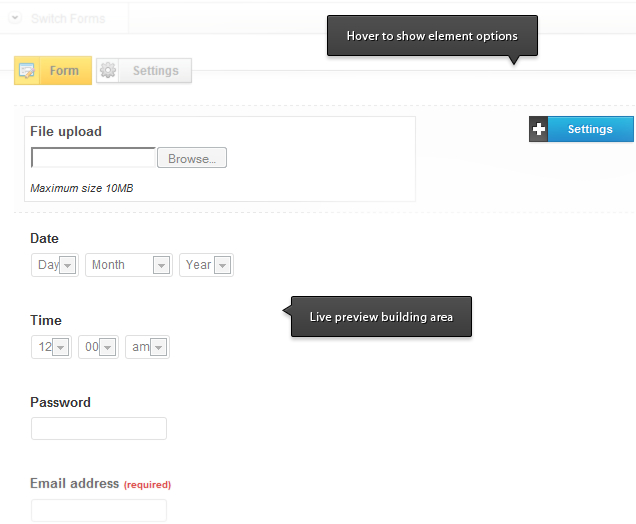Screen dimensions: 636x524
Task: Click the Email address label
Action: point(75,483)
